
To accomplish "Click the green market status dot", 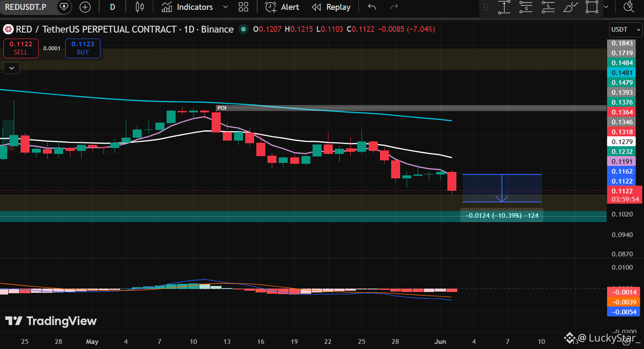I will point(243,29).
